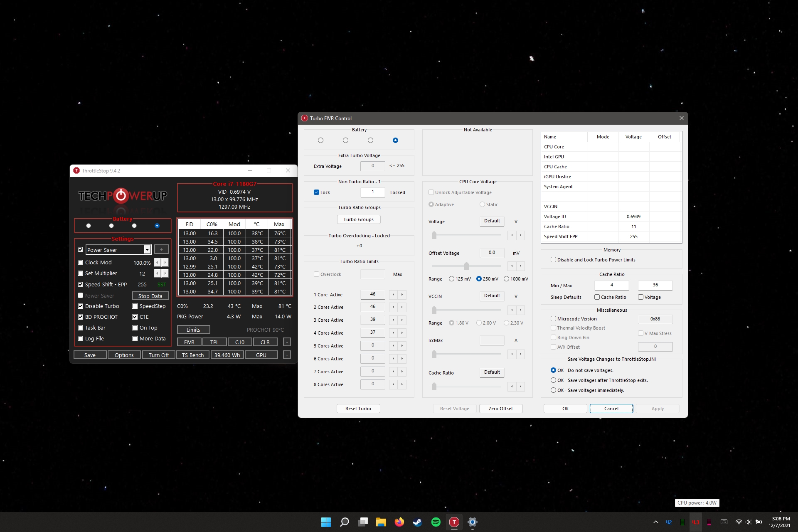The height and width of the screenshot is (532, 798).
Task: Enable the Clock Mod checkbox
Action: coord(81,263)
